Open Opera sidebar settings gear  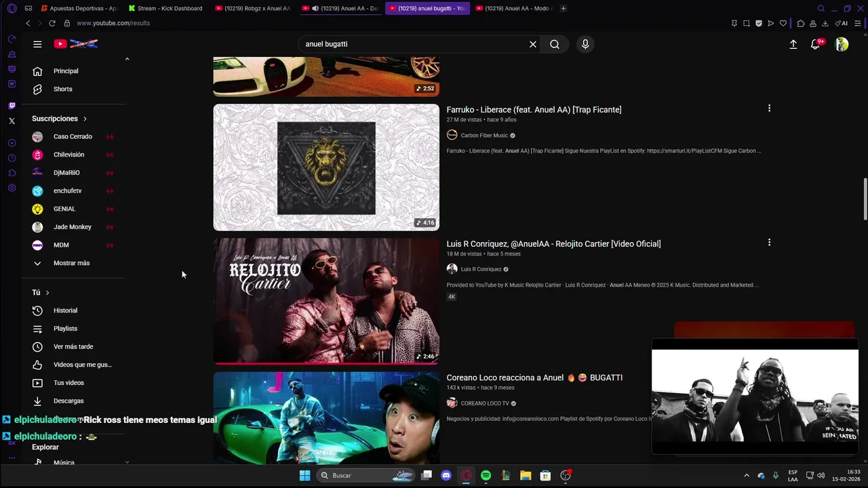coord(12,188)
